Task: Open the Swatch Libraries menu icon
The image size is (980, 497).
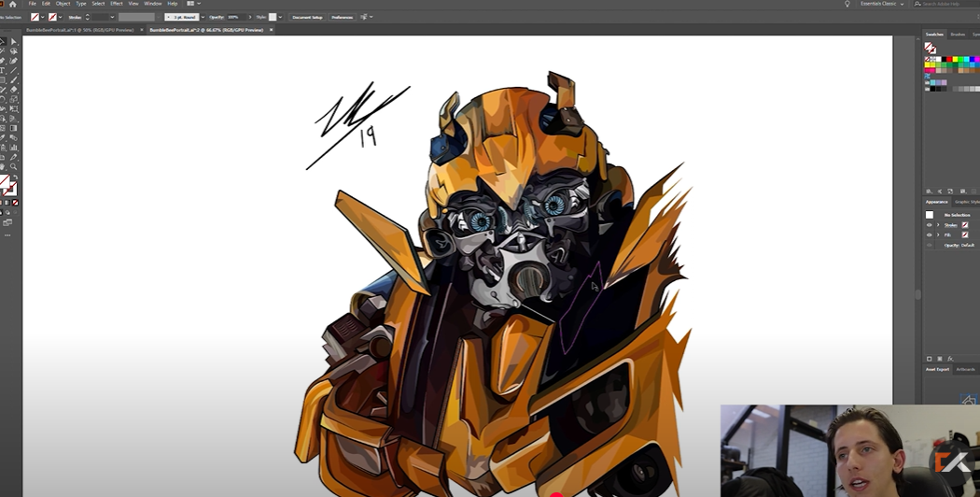Action: [x=930, y=191]
